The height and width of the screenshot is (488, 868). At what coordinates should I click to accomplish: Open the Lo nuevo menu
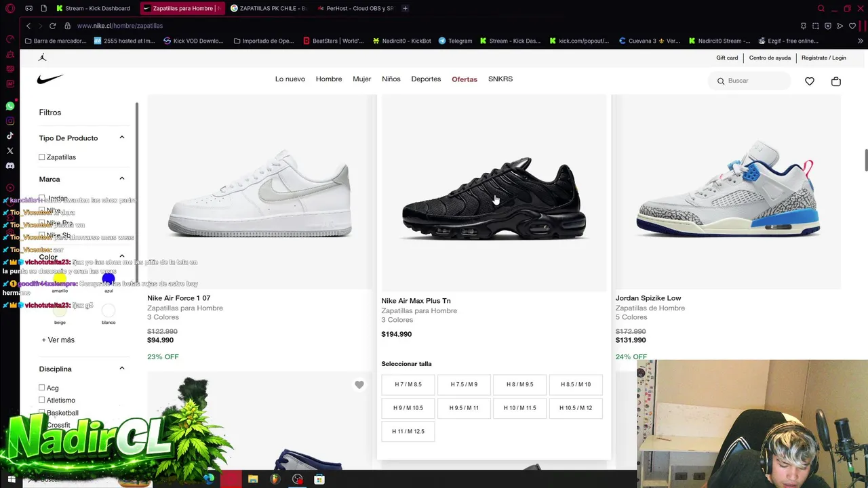click(x=290, y=79)
